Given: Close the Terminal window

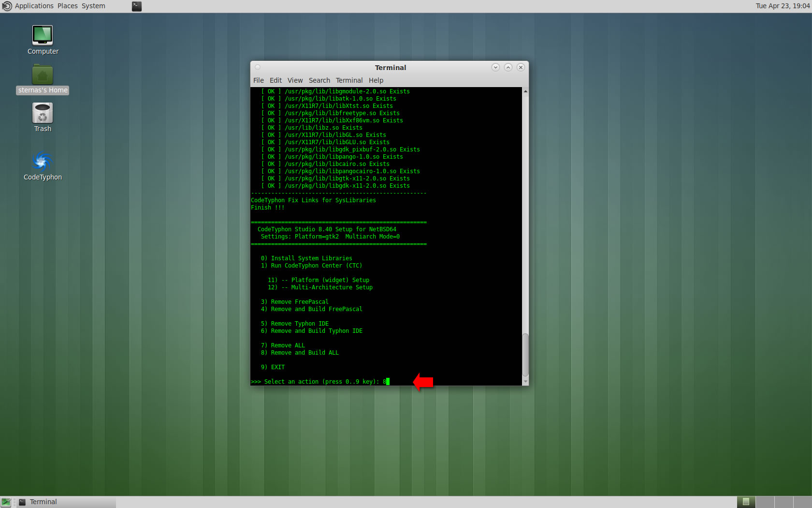Looking at the screenshot, I should [521, 67].
